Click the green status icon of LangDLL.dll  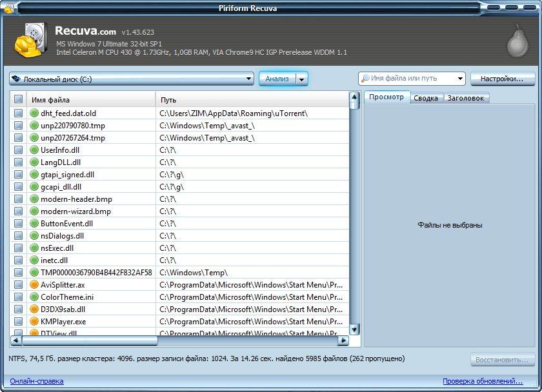tap(34, 162)
